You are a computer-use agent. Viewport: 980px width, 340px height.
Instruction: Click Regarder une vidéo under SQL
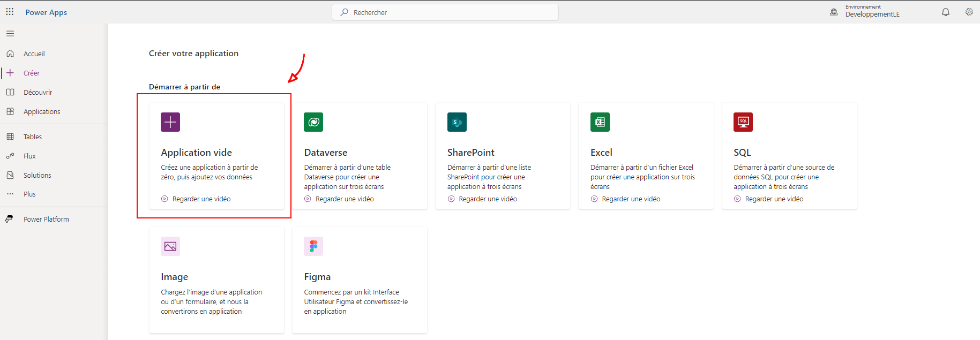coord(774,199)
